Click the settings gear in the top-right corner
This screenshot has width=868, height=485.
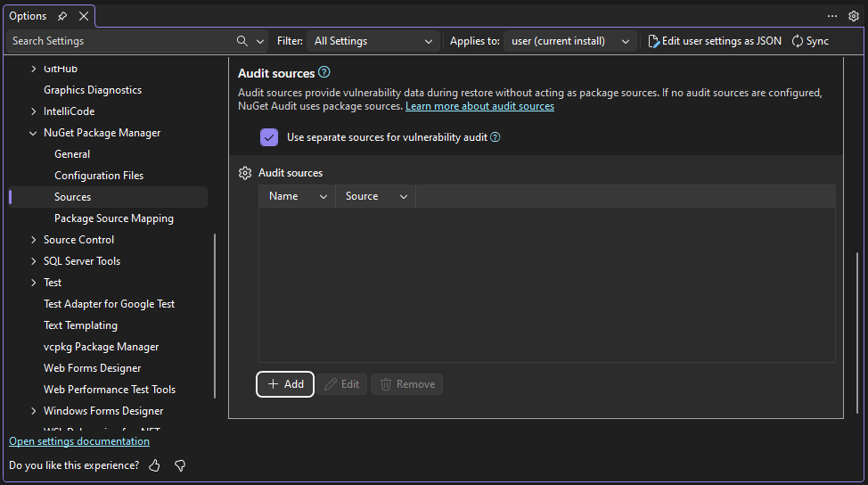(854, 16)
